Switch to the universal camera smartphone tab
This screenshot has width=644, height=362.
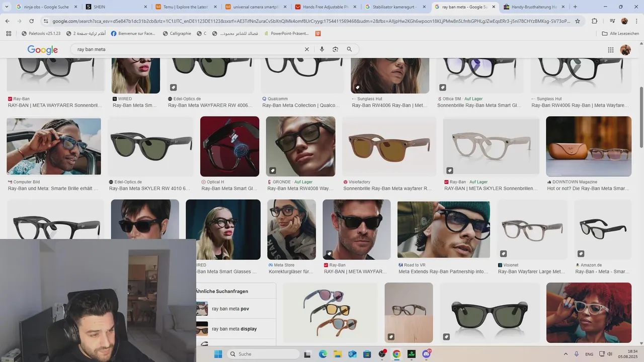pos(256,7)
